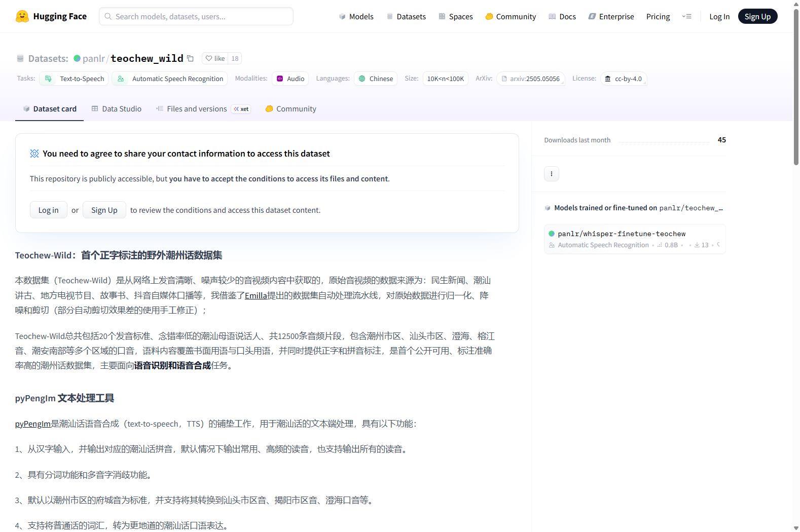Click the document icon on arxiv tag
This screenshot has height=532, width=800.
click(x=504, y=79)
